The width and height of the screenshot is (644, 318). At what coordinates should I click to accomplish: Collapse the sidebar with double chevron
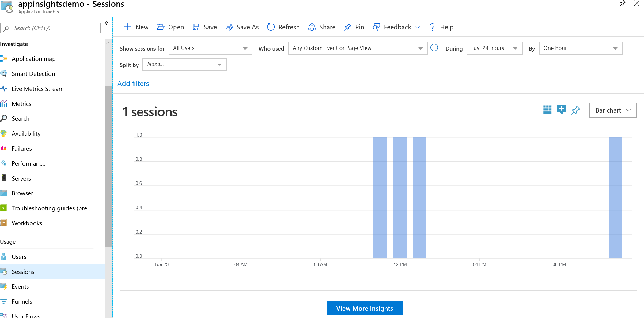[x=107, y=23]
